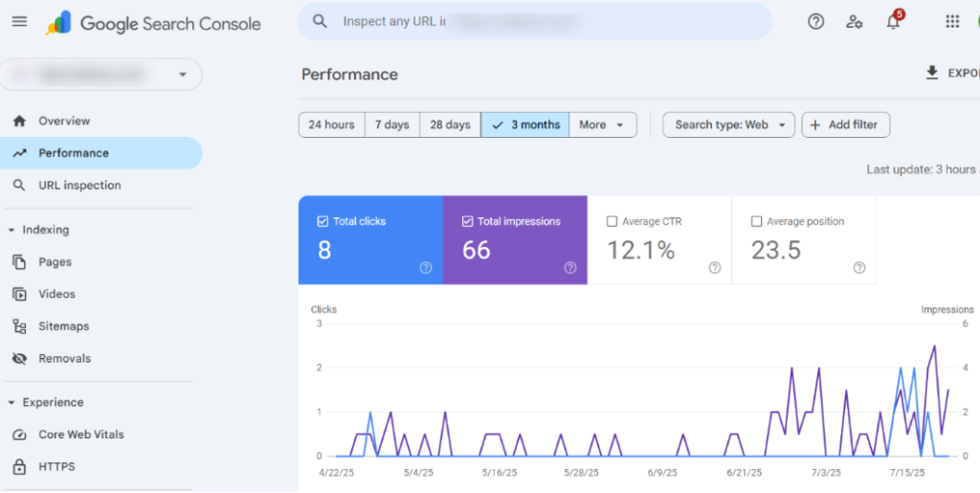Click the URL inspection magnifier icon
Screen dimensions: 980x493
click(19, 185)
